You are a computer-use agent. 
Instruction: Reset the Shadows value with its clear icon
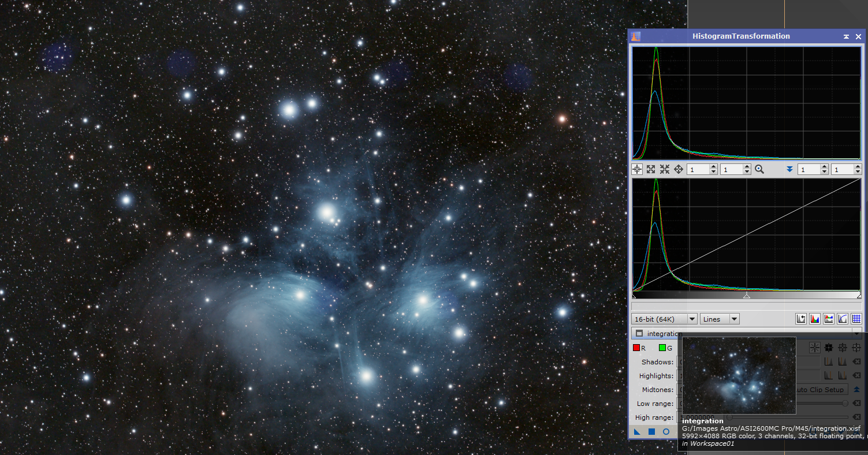(x=856, y=362)
